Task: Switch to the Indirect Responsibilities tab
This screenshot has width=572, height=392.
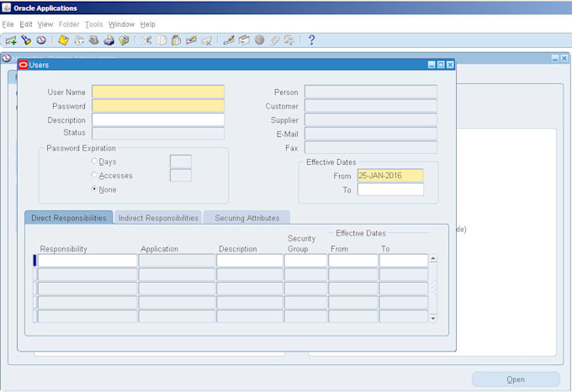Action: click(158, 218)
